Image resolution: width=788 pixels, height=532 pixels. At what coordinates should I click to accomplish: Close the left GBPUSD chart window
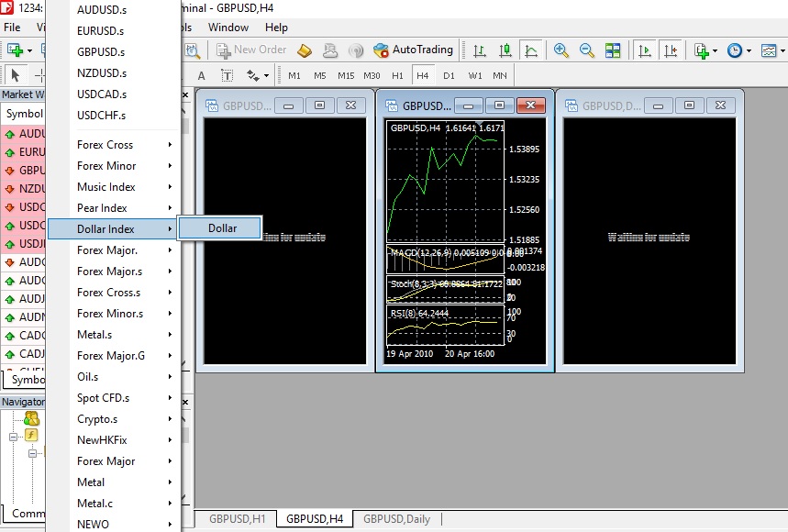click(x=350, y=105)
